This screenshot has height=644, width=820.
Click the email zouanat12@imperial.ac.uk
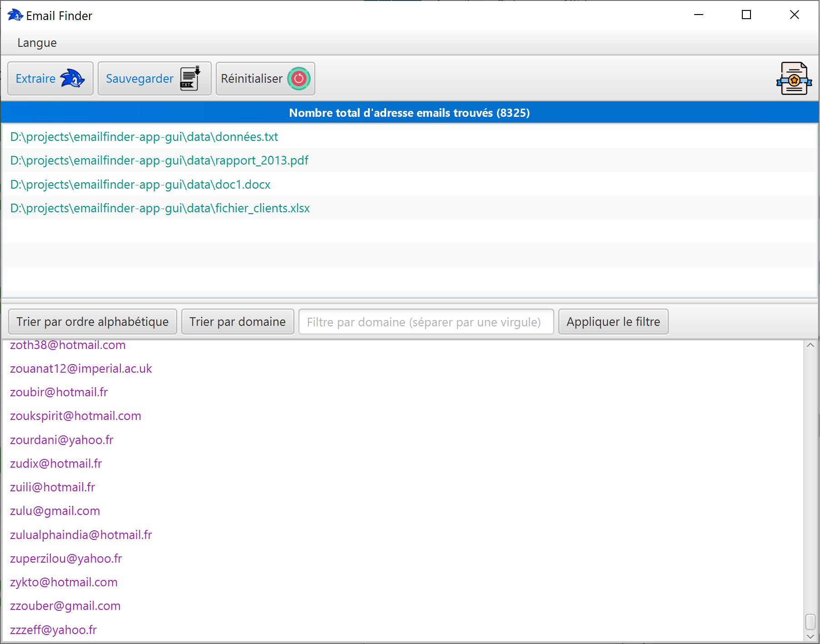pyautogui.click(x=80, y=369)
